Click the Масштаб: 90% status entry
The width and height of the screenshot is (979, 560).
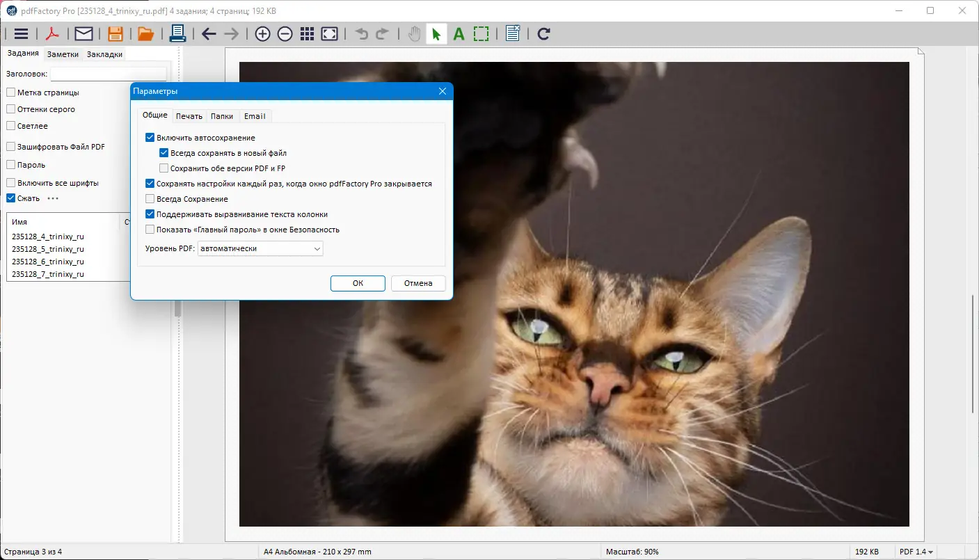tap(632, 552)
